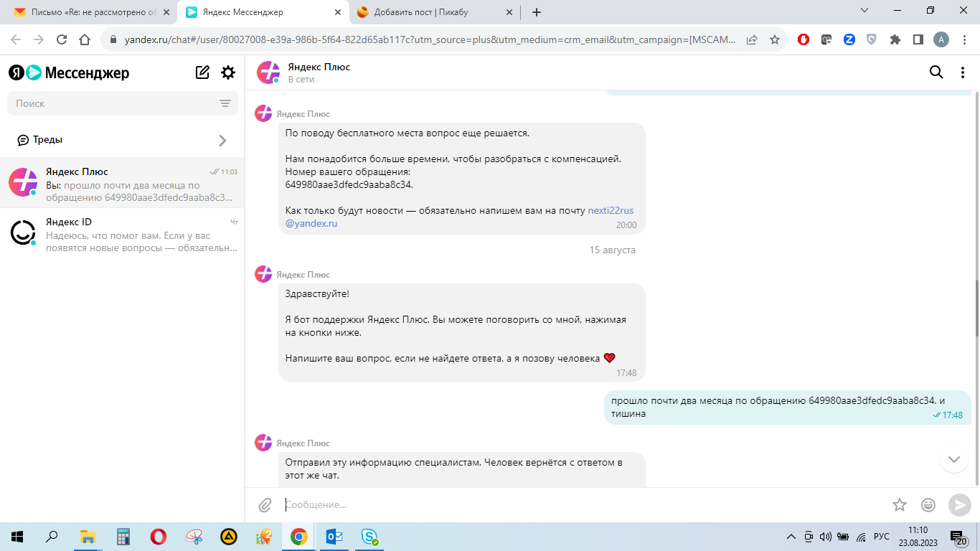
Task: Open the tab search dropdown arrow
Action: (x=864, y=11)
